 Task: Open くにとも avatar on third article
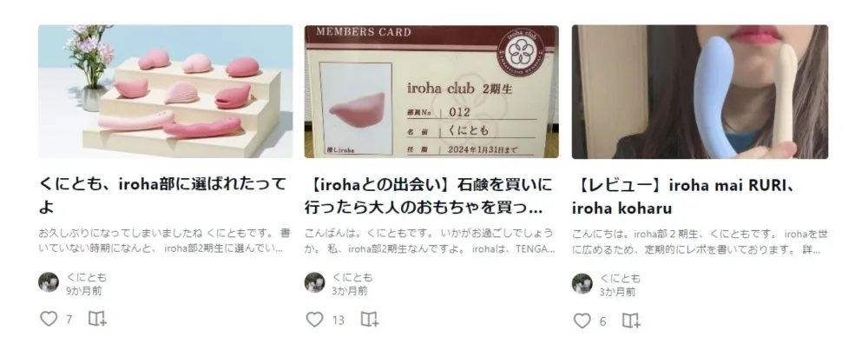pyautogui.click(x=582, y=283)
